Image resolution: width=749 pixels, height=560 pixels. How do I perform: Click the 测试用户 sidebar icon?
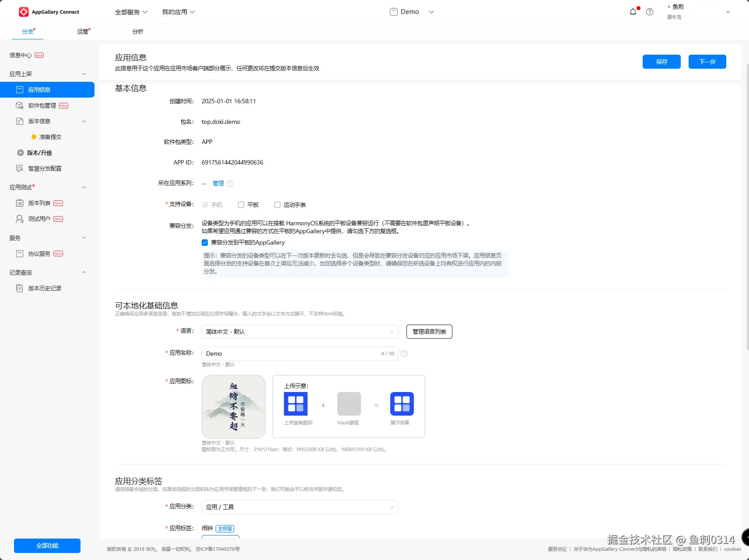click(20, 219)
